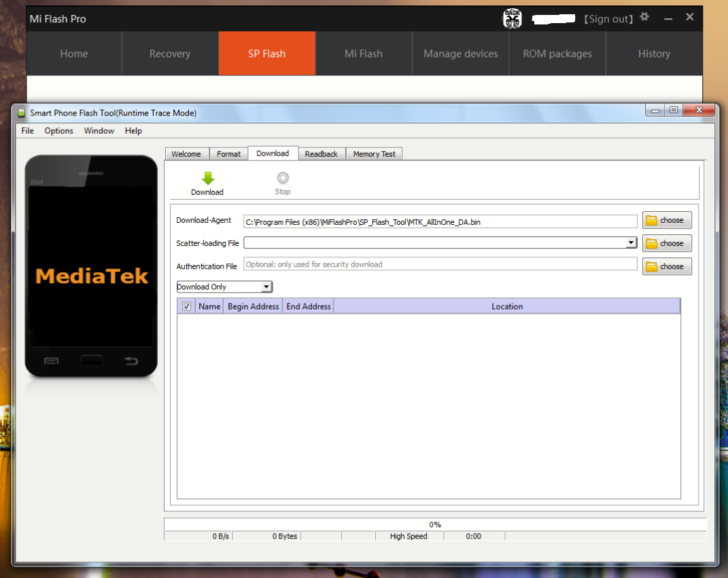Click folder choose icon for Authentication File
The image size is (728, 578).
(x=652, y=266)
